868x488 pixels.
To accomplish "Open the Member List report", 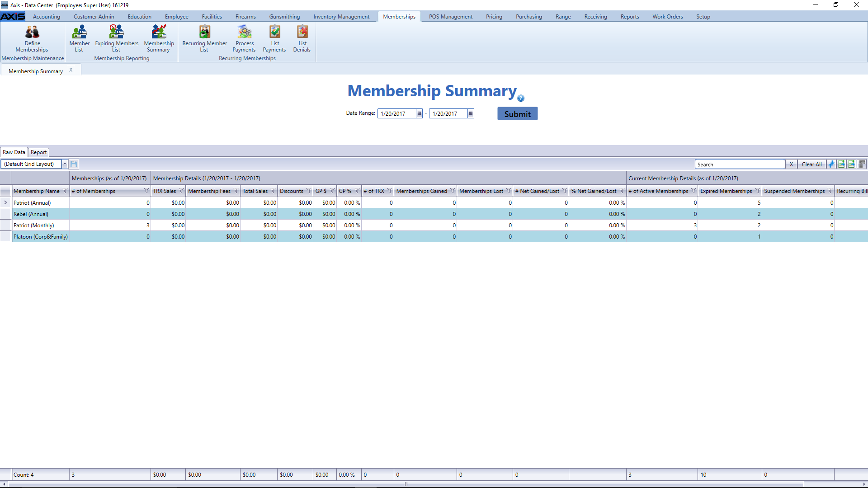I will coord(79,39).
